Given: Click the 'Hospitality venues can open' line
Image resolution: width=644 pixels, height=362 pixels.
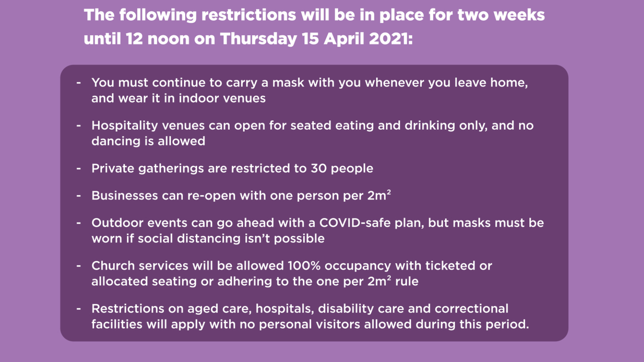Looking at the screenshot, I should click(x=312, y=125).
